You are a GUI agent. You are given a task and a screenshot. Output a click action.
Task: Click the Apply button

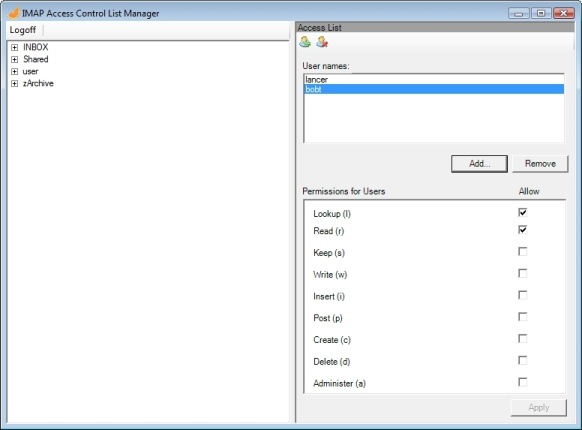(539, 408)
